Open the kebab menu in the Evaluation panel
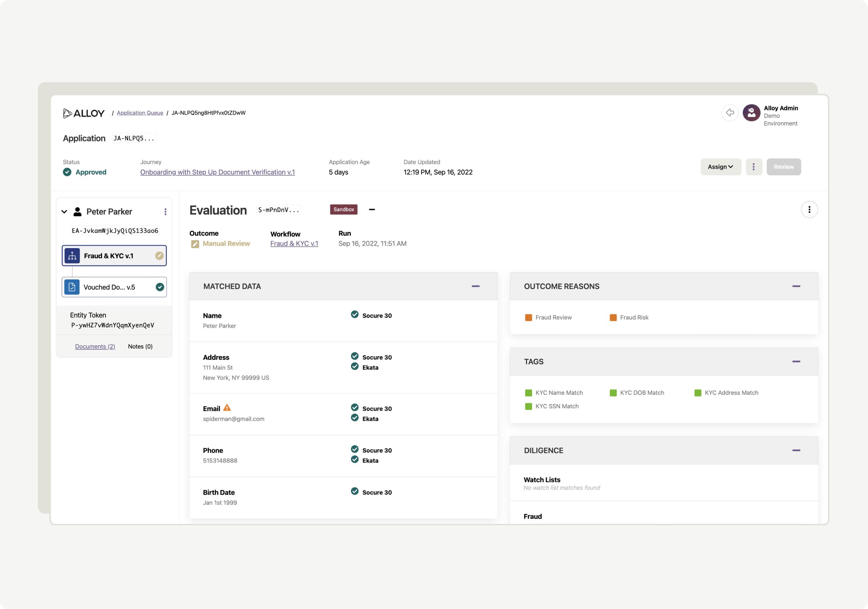The height and width of the screenshot is (609, 868). 809,210
